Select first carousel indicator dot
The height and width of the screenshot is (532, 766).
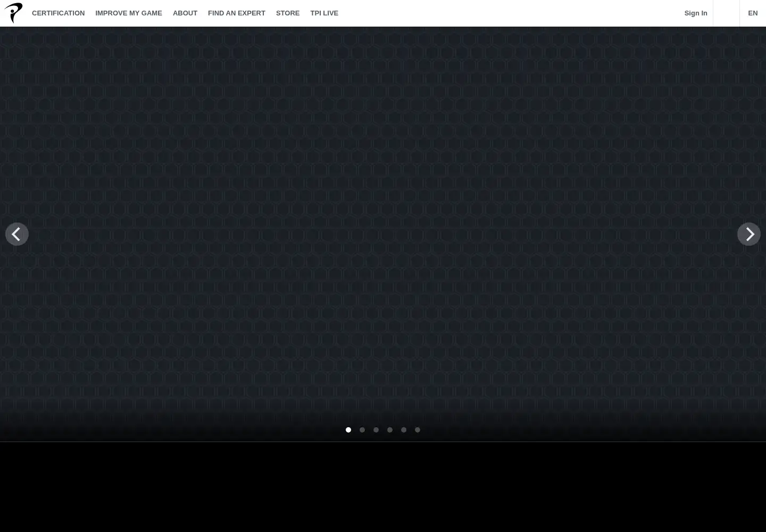pos(348,430)
